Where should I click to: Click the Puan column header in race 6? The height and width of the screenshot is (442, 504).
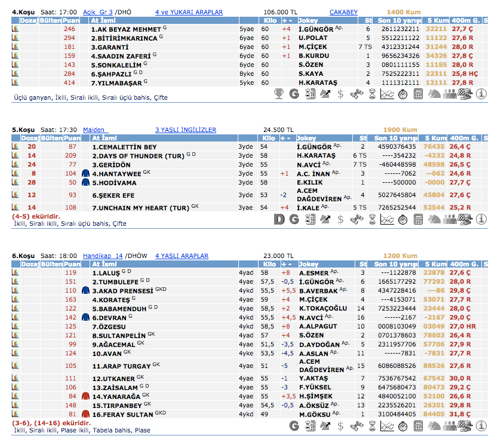[x=71, y=263]
